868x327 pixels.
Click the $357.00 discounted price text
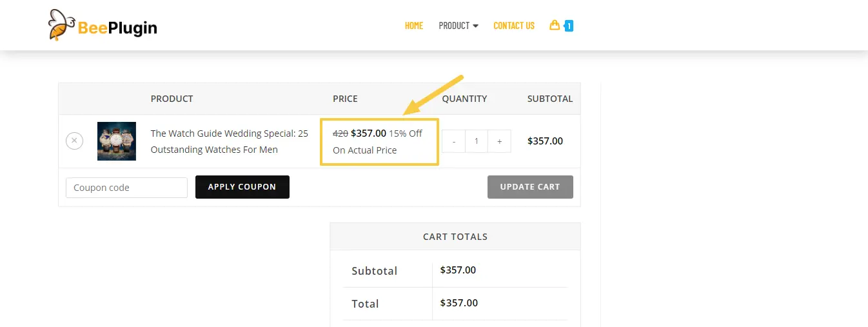pyautogui.click(x=369, y=134)
